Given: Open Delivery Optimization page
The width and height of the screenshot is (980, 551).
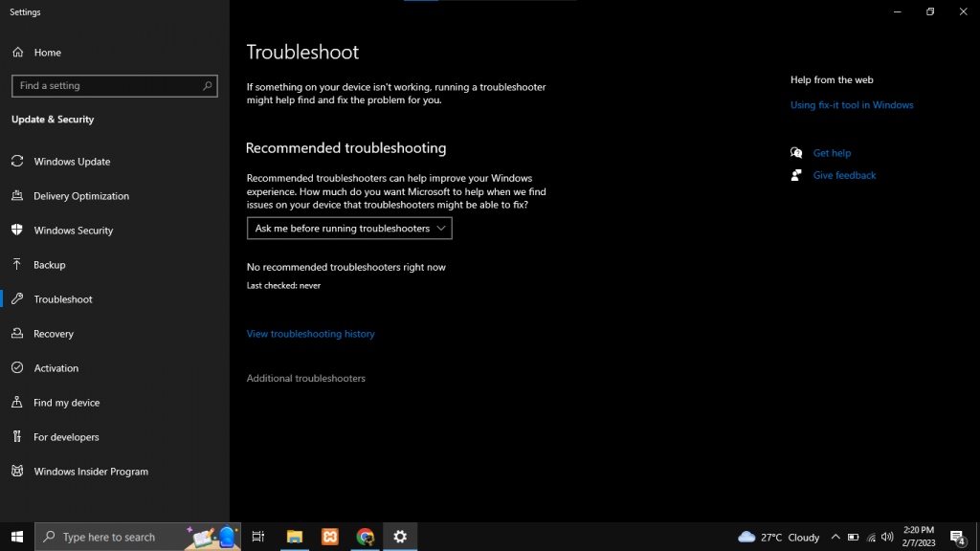Looking at the screenshot, I should [81, 195].
